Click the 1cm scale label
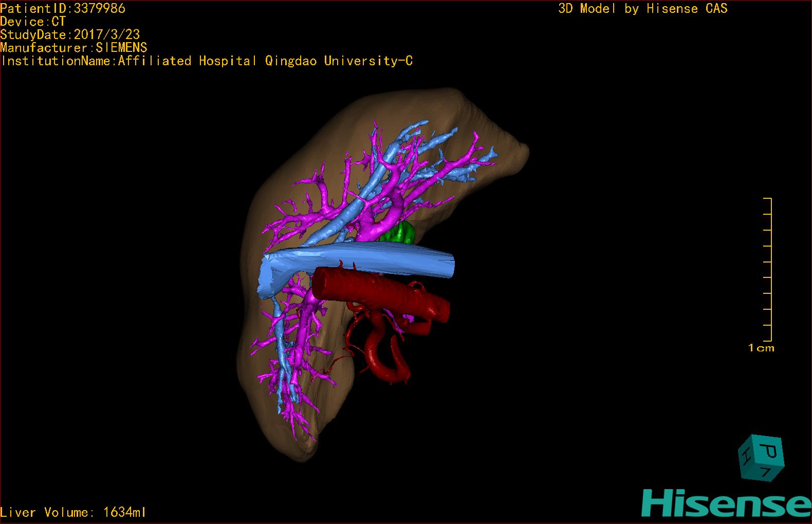 [761, 348]
